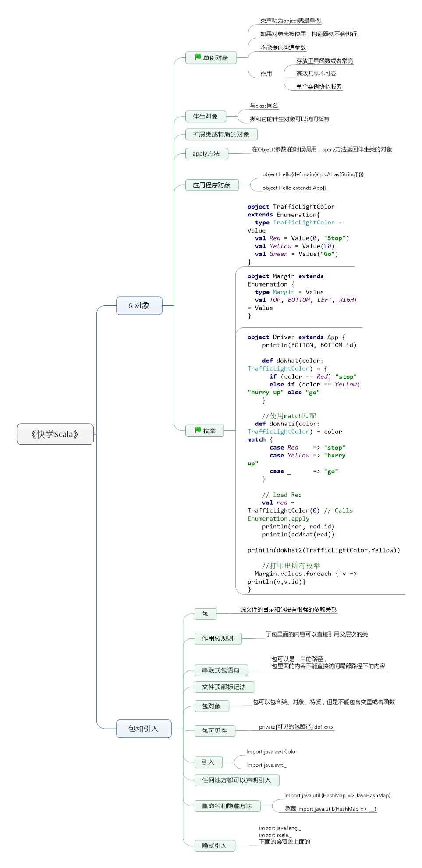Click the text 类声明为object就是单例
422x868 pixels.
[291, 21]
